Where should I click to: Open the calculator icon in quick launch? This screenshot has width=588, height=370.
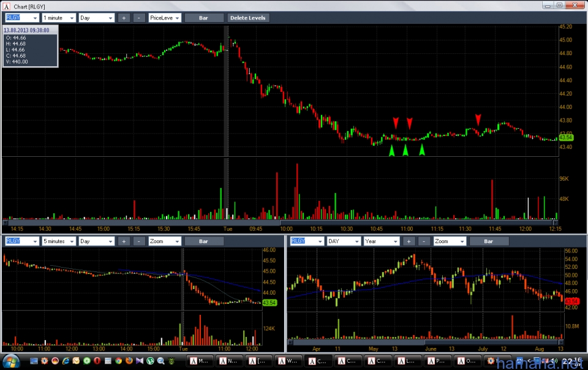pyautogui.click(x=108, y=361)
